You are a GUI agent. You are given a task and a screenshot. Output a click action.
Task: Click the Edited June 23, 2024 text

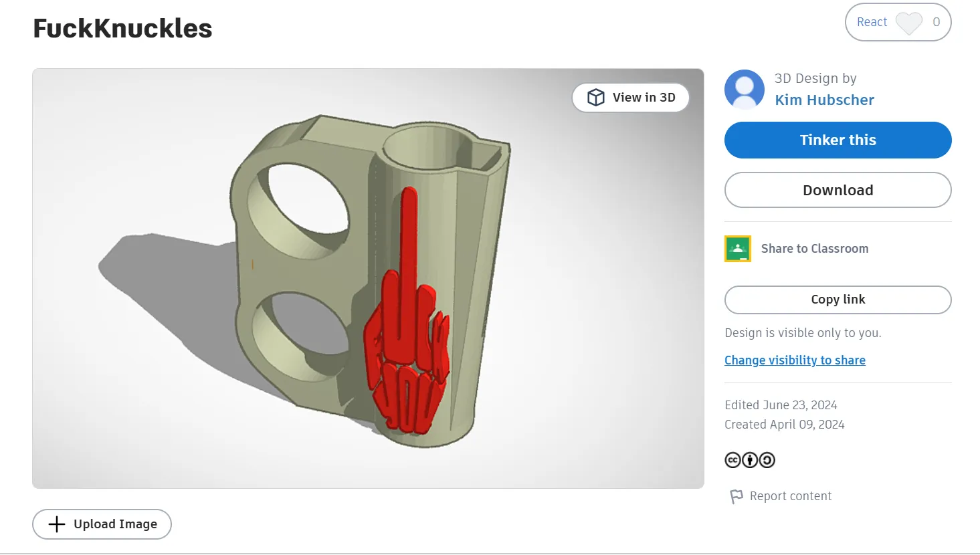[781, 405]
